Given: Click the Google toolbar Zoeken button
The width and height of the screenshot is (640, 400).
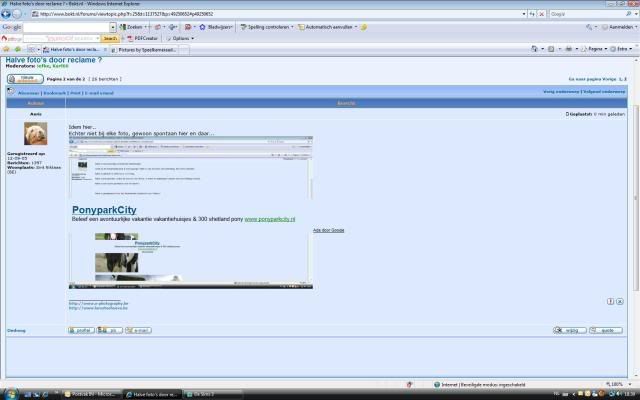Looking at the screenshot, I should tap(131, 27).
